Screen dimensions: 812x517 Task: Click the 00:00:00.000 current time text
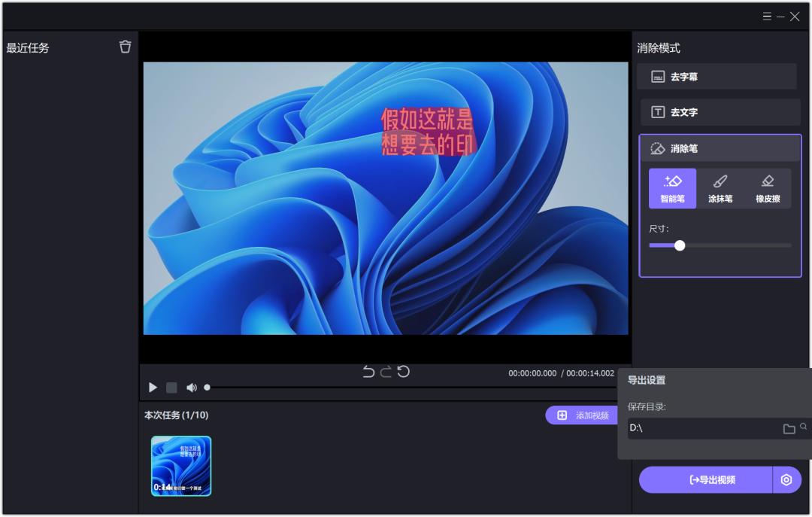tap(532, 373)
